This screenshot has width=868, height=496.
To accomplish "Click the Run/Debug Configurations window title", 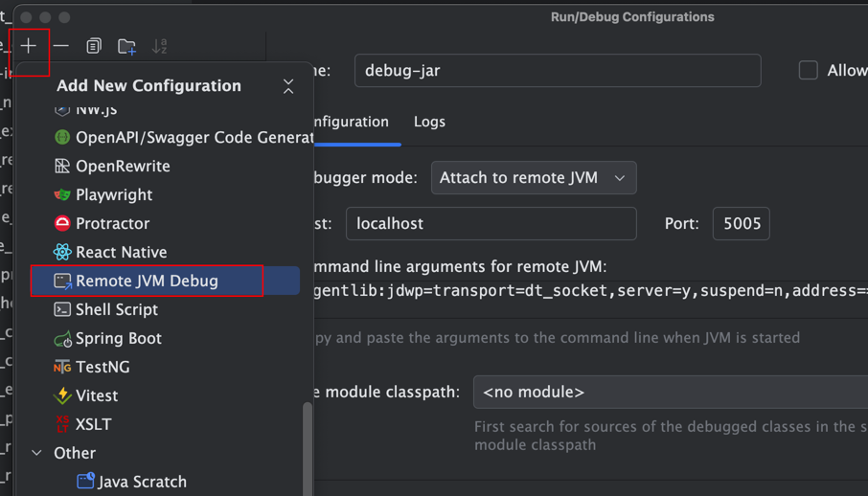I will 632,17.
